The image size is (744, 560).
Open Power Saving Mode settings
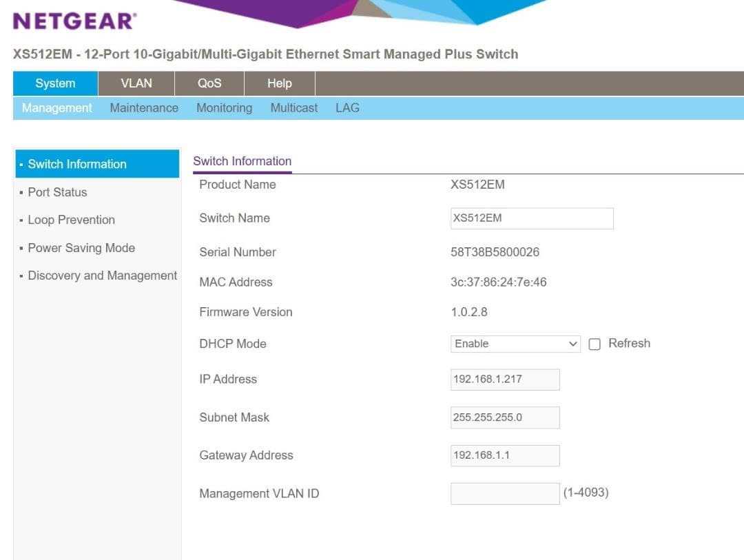[81, 248]
